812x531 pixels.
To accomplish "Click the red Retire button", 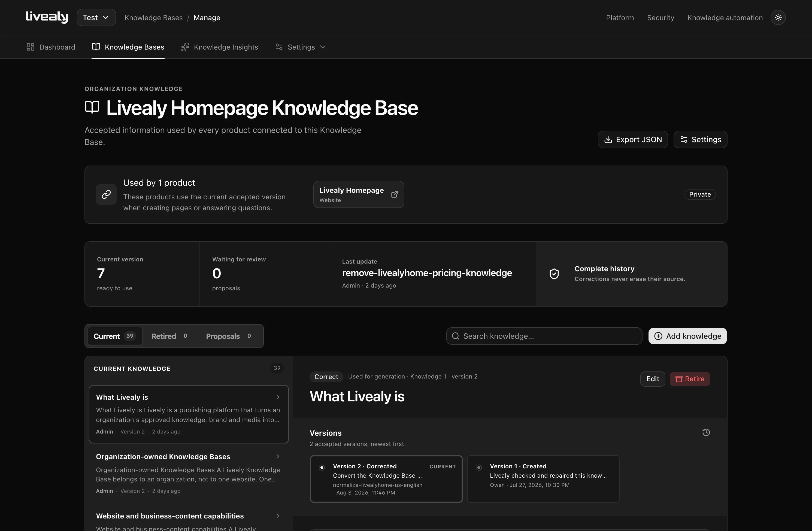I will click(689, 379).
